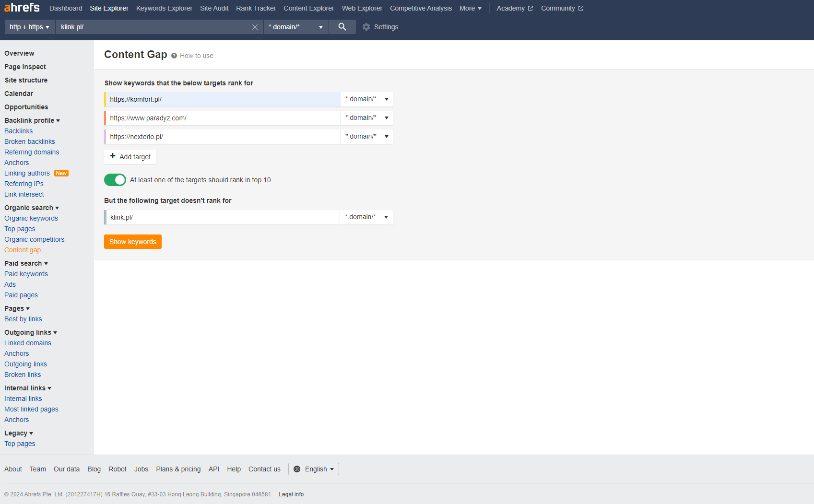Viewport: 814px width, 504px height.
Task: Open Plans & pricing footer link
Action: (178, 469)
